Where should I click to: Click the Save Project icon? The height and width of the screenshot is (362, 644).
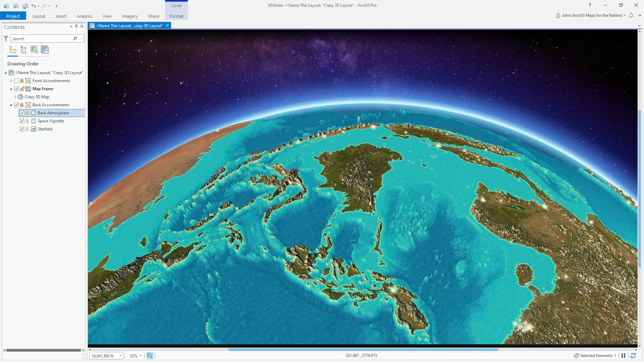point(25,6)
